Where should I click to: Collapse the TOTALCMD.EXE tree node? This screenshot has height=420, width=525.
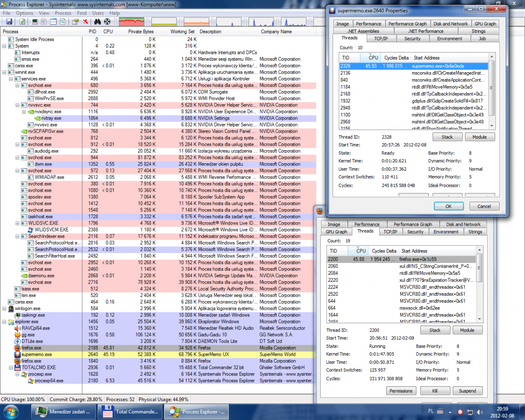click(11, 367)
